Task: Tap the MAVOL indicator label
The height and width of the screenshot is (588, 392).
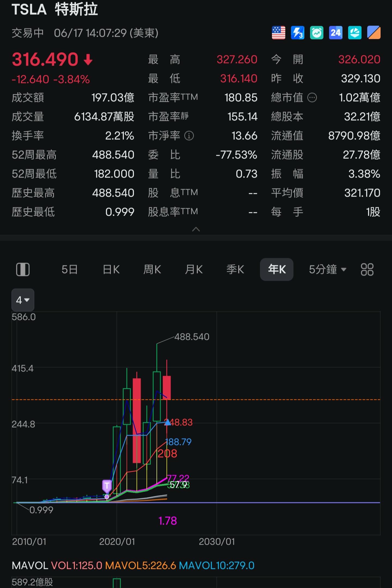Action: pyautogui.click(x=30, y=565)
